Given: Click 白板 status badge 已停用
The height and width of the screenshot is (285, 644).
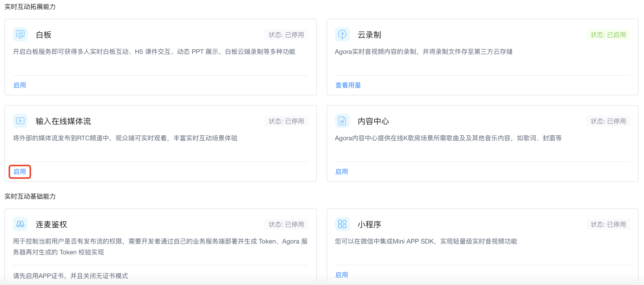Looking at the screenshot, I should click(x=286, y=35).
